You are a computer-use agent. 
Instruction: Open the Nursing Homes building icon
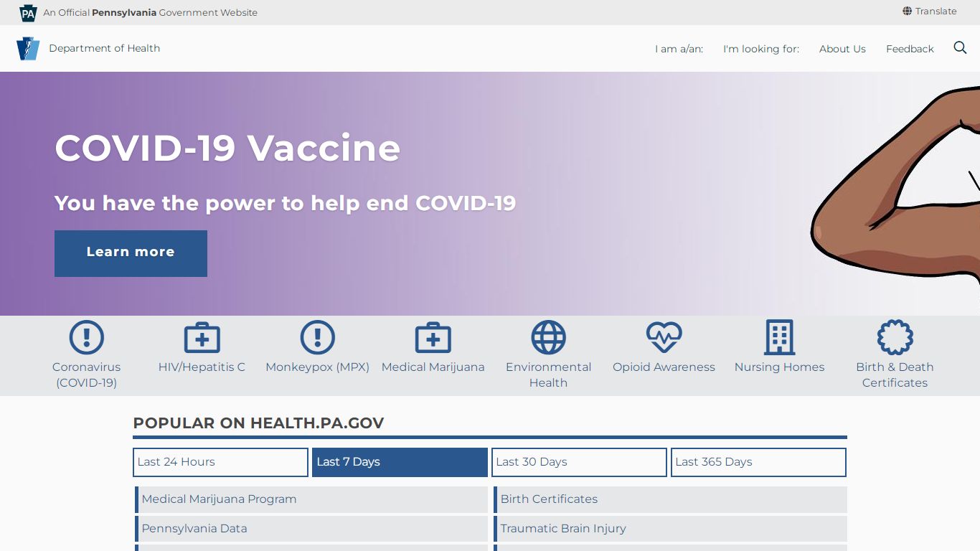(780, 337)
